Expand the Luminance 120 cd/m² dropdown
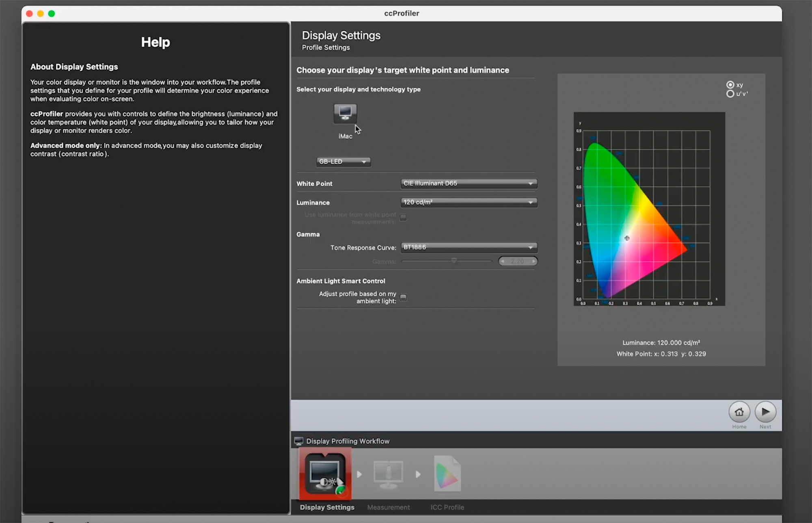Image resolution: width=812 pixels, height=523 pixels. [469, 202]
